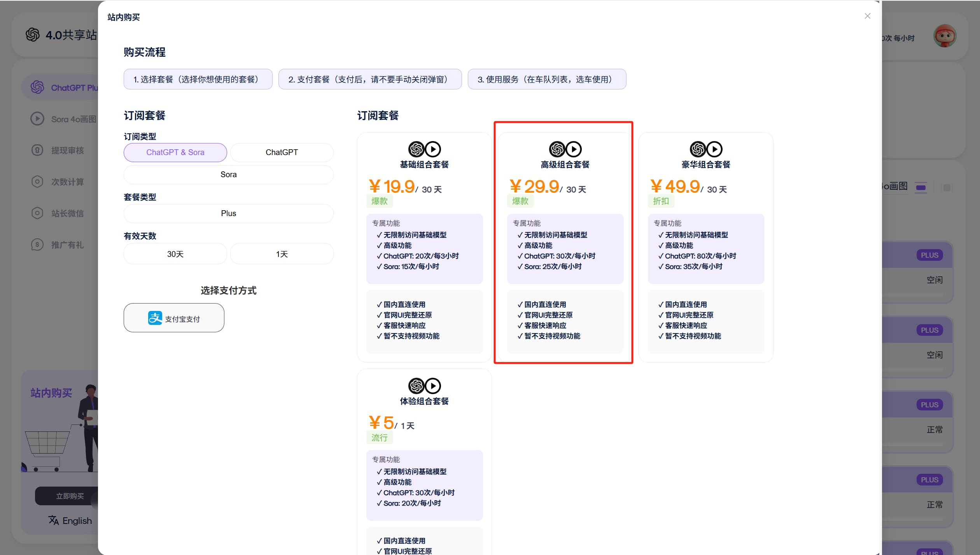Pick 1天 validity period

[282, 254]
